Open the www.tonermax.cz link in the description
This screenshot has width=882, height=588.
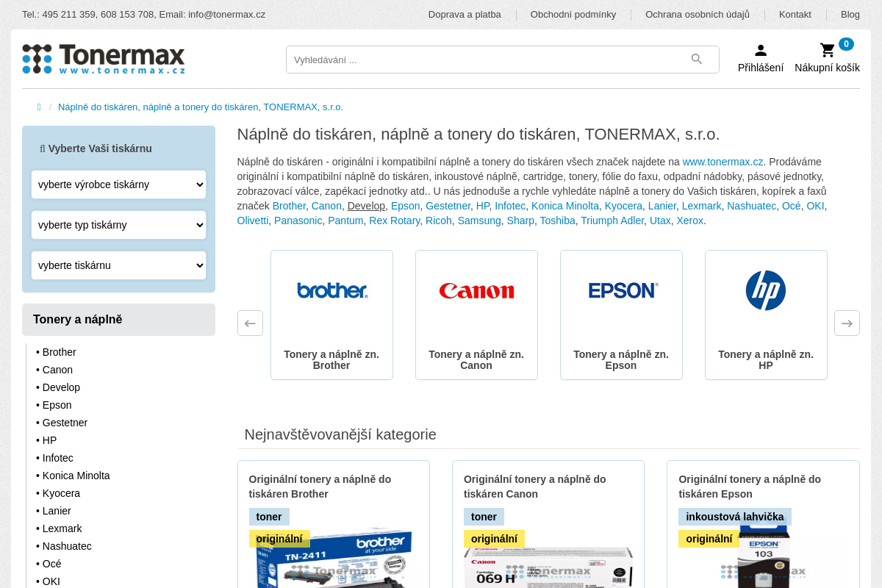[x=723, y=162]
